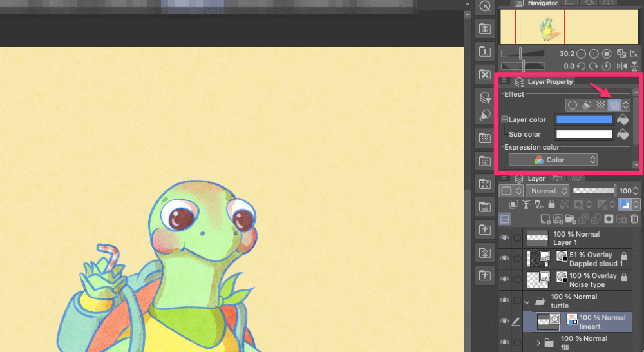Open the effect options stepper arrows
This screenshot has width=644, height=352.
(625, 105)
